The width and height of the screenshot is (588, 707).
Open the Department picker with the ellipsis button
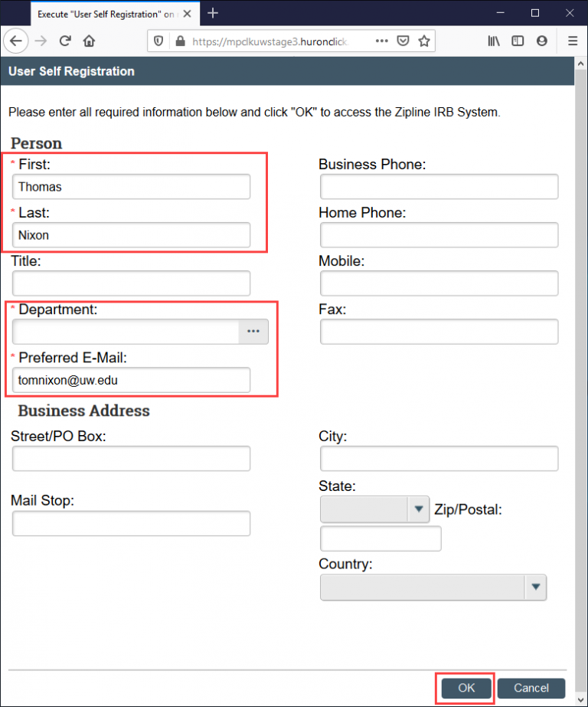253,331
